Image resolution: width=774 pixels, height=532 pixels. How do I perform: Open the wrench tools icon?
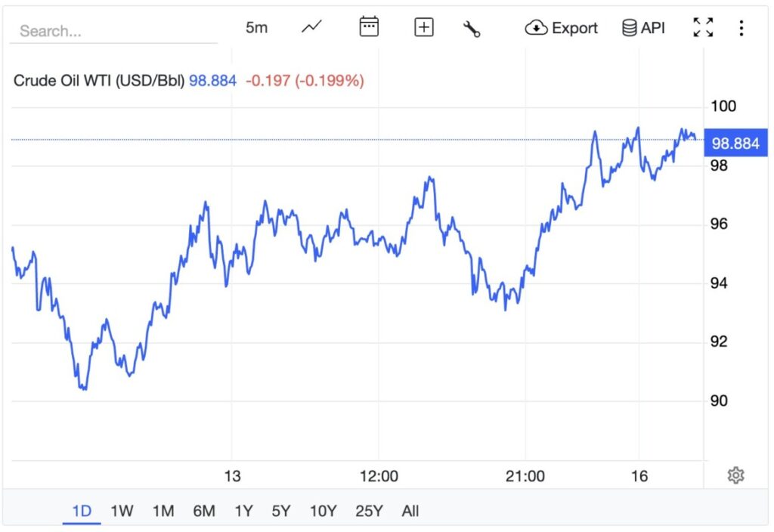tap(472, 29)
